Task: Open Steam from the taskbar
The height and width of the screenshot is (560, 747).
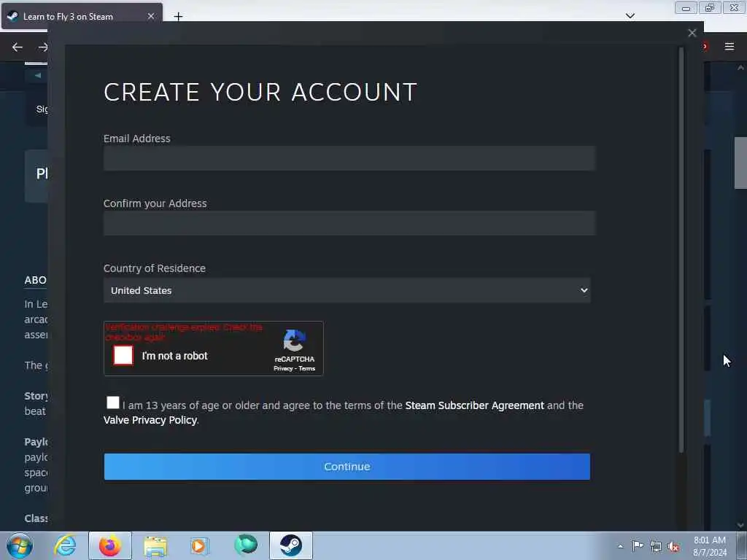Action: point(290,545)
